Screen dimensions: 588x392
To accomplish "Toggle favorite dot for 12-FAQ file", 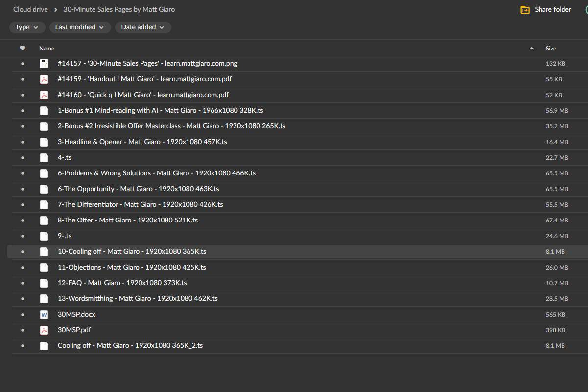I will [x=22, y=283].
